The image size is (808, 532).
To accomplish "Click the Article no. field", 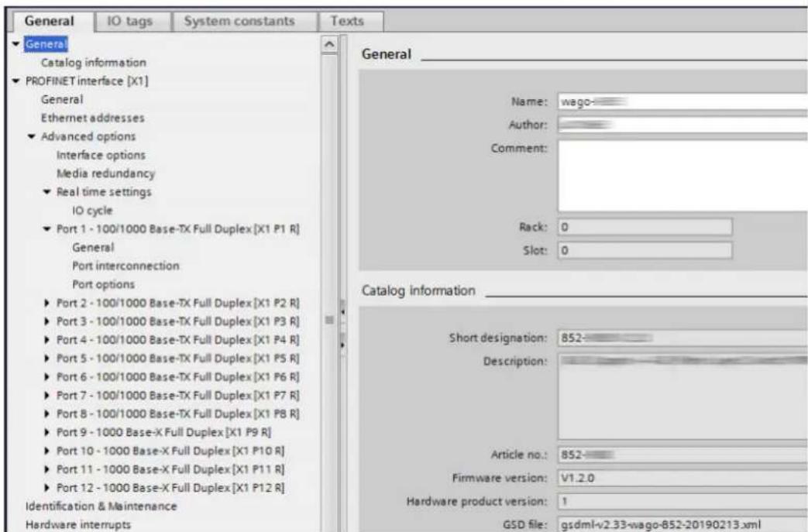I will click(683, 455).
